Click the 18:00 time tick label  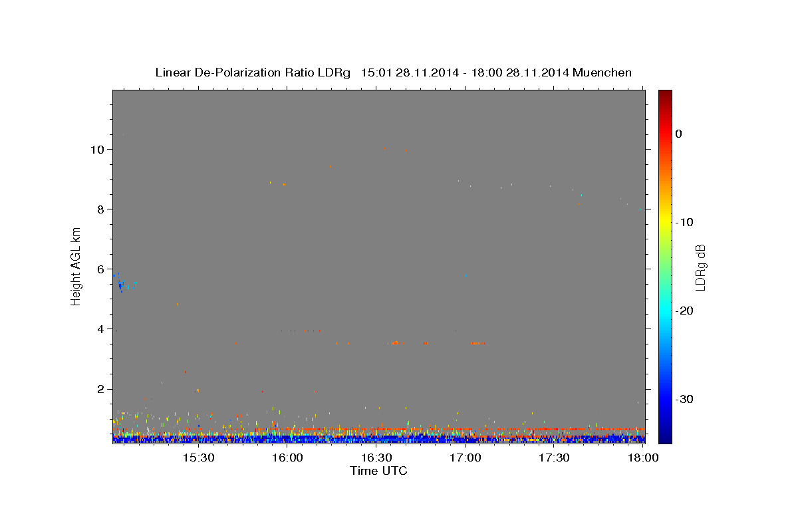click(x=643, y=458)
